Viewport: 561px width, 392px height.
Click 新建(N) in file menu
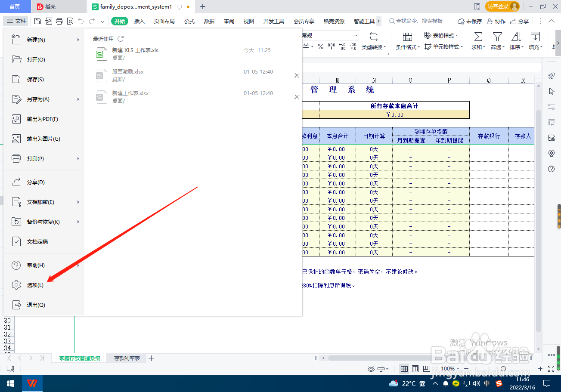pyautogui.click(x=44, y=40)
